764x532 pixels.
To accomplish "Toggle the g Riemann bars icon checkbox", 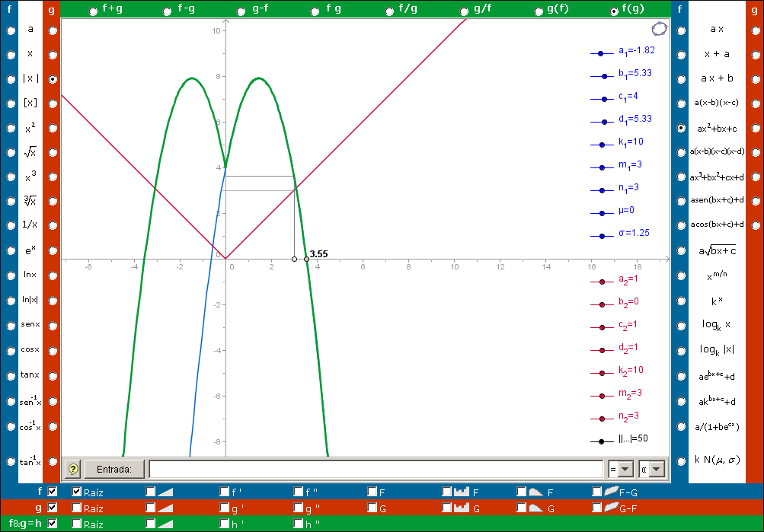I will coord(447,508).
